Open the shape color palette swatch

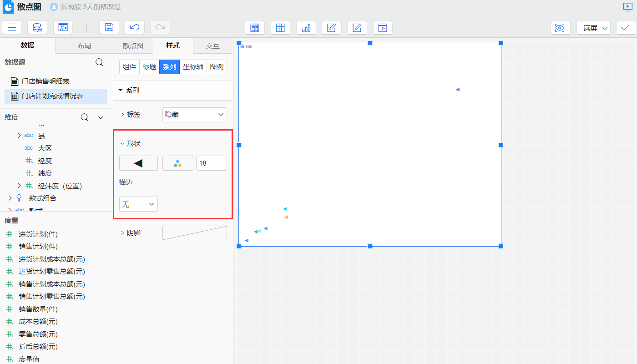(177, 163)
